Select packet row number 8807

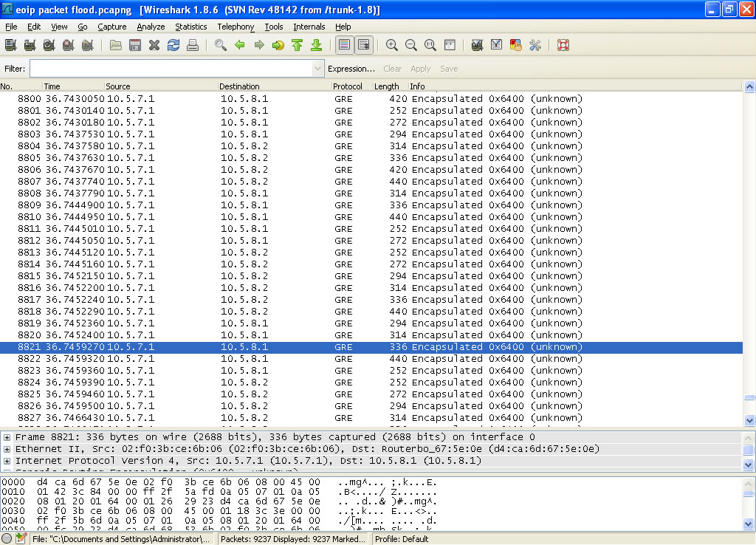(371, 182)
